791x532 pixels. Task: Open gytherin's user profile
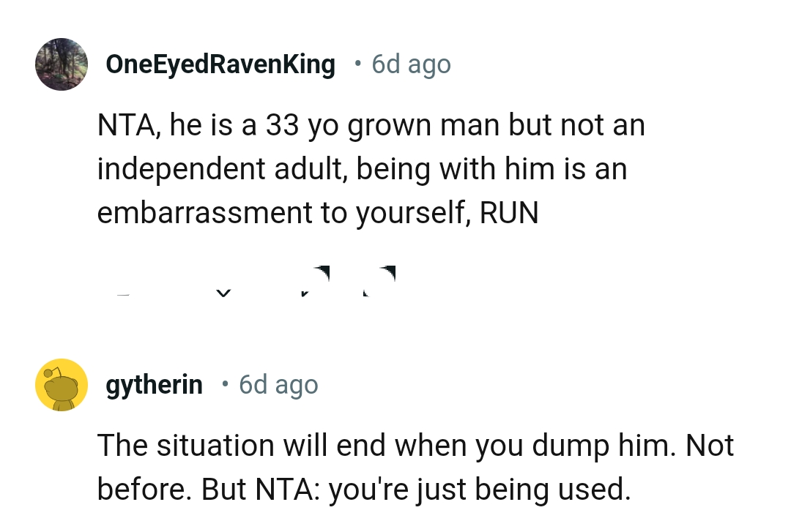click(x=153, y=384)
